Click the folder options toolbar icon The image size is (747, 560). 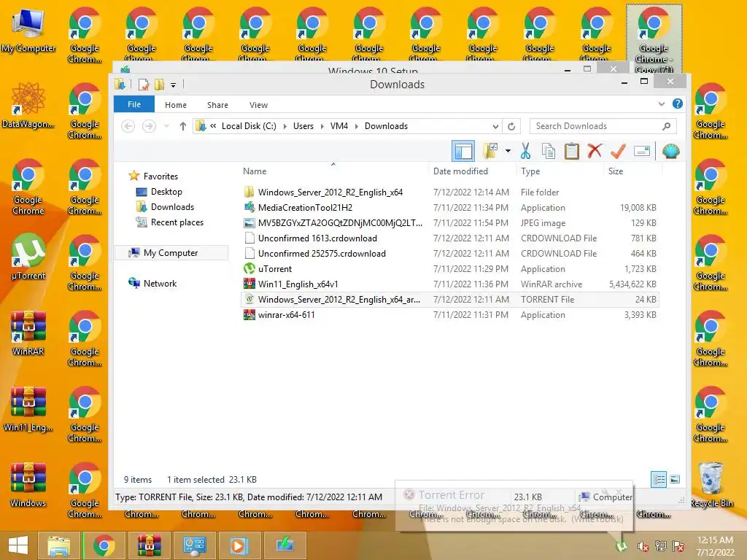[x=490, y=151]
